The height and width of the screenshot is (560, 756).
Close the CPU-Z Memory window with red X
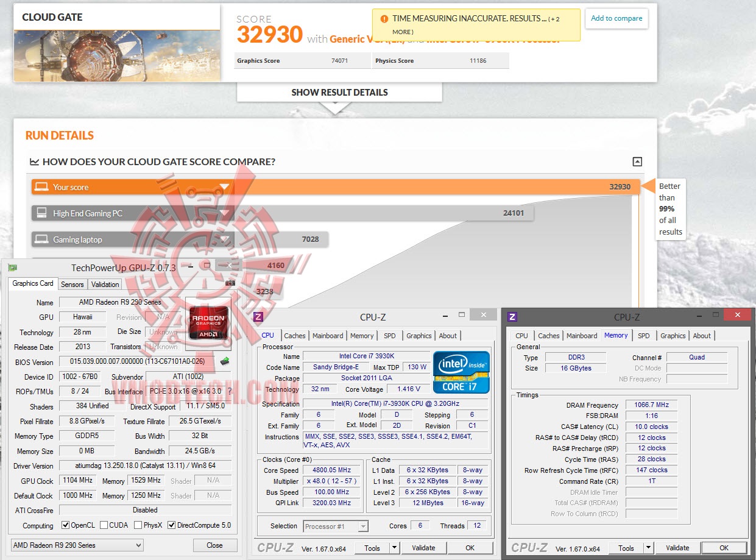click(737, 314)
